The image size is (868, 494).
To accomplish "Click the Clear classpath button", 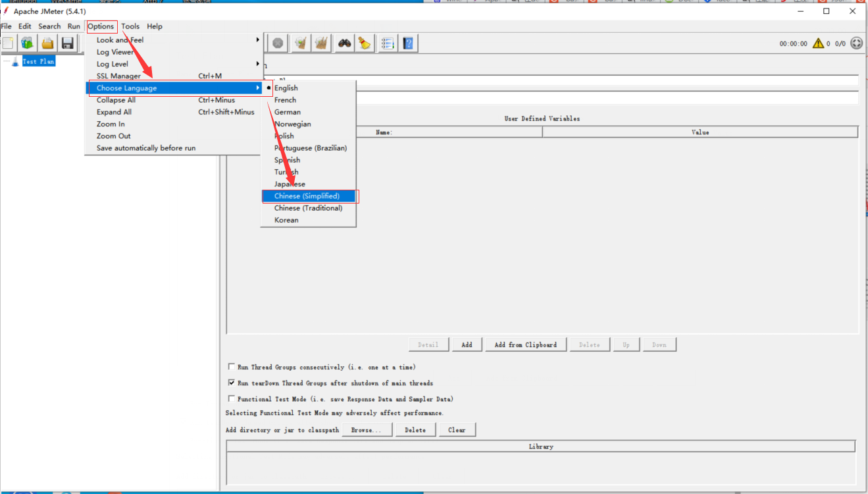I will click(x=457, y=430).
